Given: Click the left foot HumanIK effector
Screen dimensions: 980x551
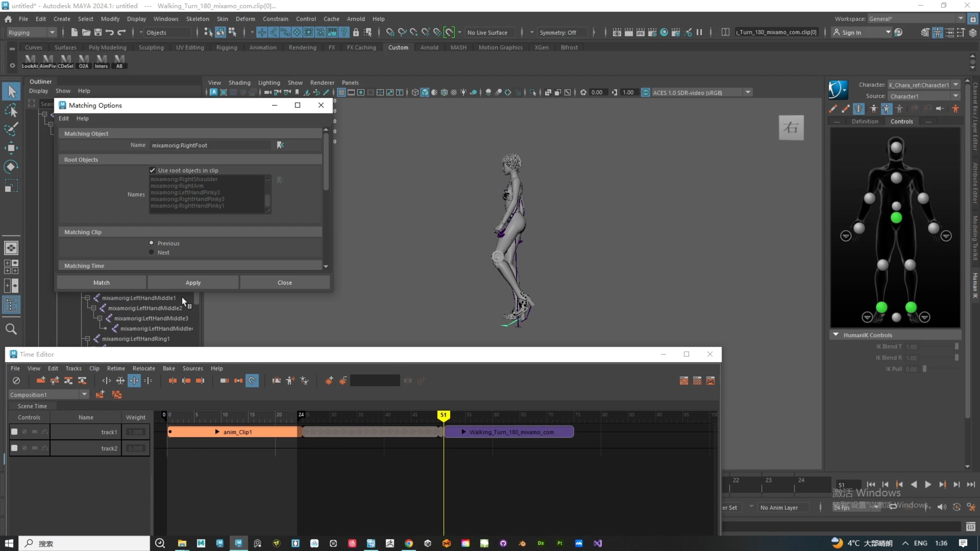Looking at the screenshot, I should [x=911, y=307].
